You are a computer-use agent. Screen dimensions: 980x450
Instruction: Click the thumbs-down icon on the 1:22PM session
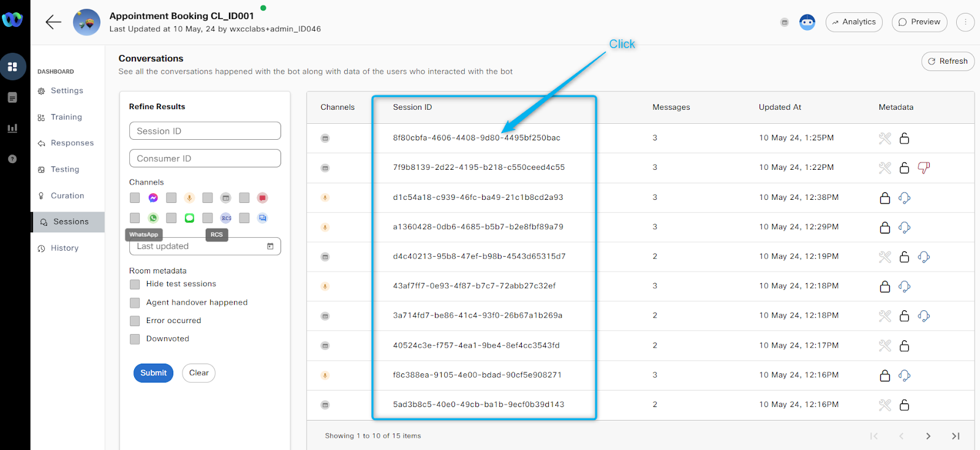coord(924,167)
